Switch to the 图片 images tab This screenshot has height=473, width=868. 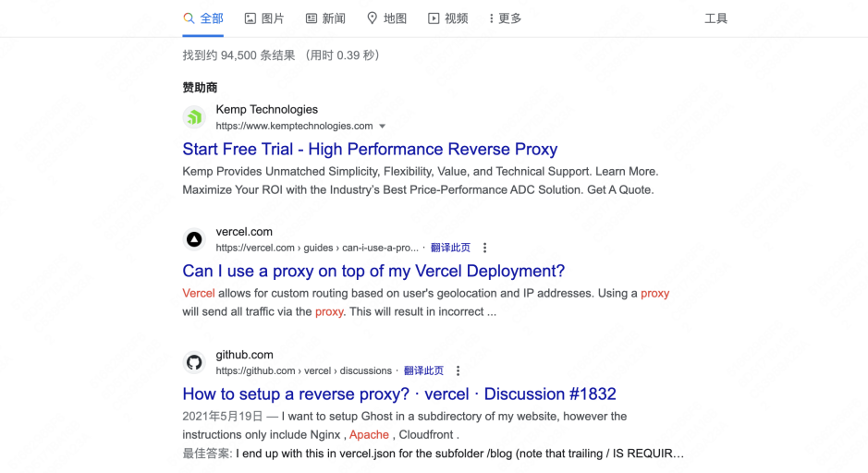pos(264,18)
